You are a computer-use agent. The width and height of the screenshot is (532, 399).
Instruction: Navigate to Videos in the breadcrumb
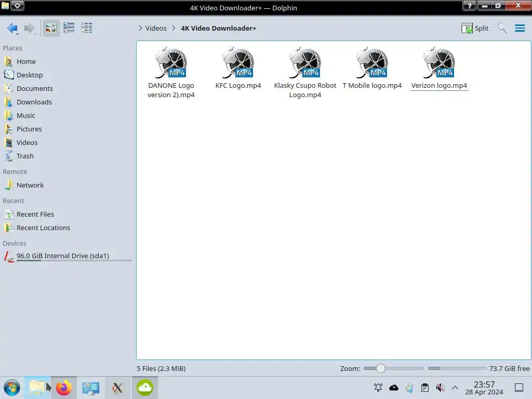coord(156,28)
